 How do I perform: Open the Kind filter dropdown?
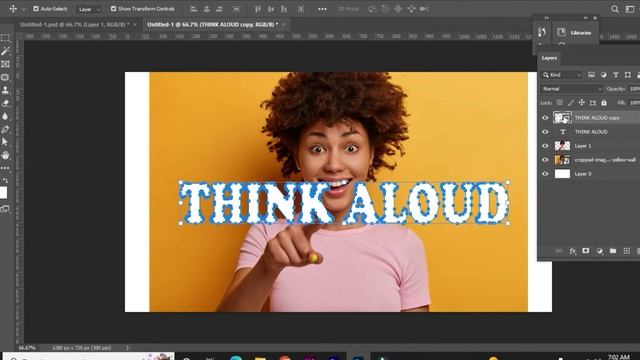pyautogui.click(x=562, y=75)
